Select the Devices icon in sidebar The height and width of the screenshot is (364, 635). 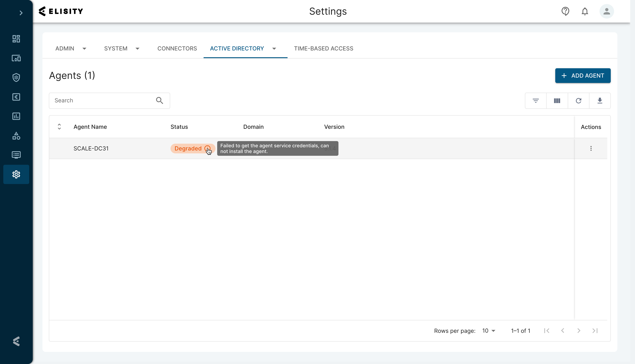point(16,58)
